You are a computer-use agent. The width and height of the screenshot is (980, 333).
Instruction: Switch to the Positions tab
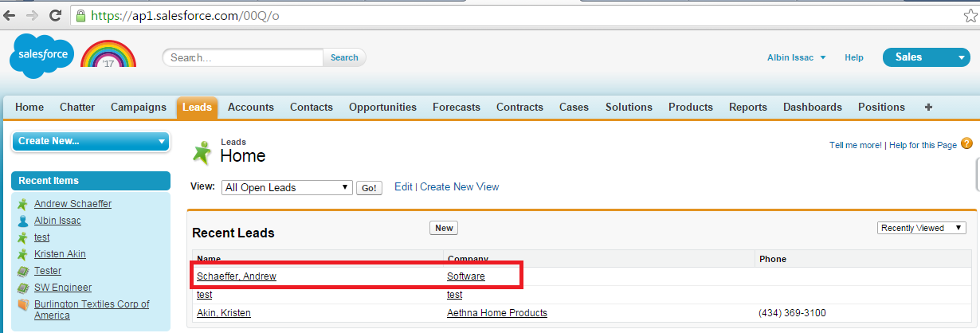[881, 107]
